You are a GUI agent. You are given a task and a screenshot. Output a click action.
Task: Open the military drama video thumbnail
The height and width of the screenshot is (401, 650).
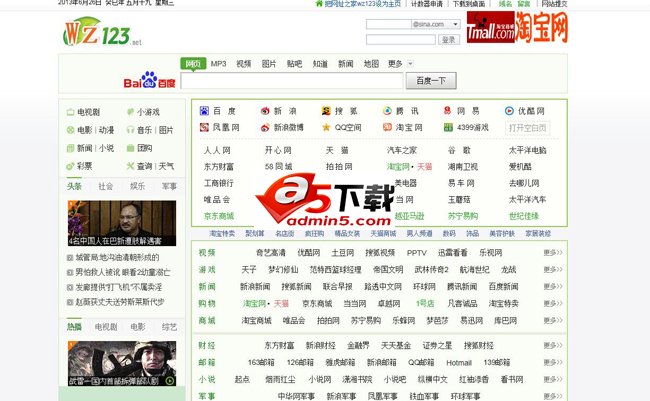pos(122,364)
